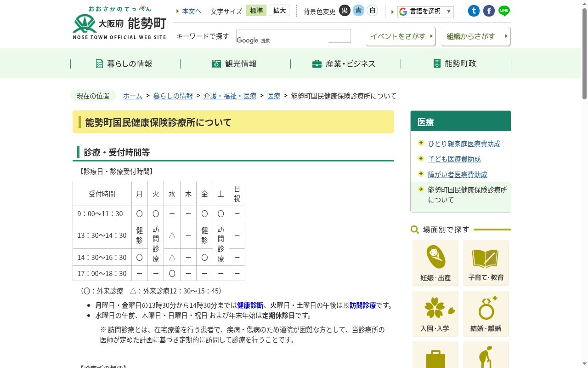Go to ホーム breadcrumb

[x=132, y=96]
